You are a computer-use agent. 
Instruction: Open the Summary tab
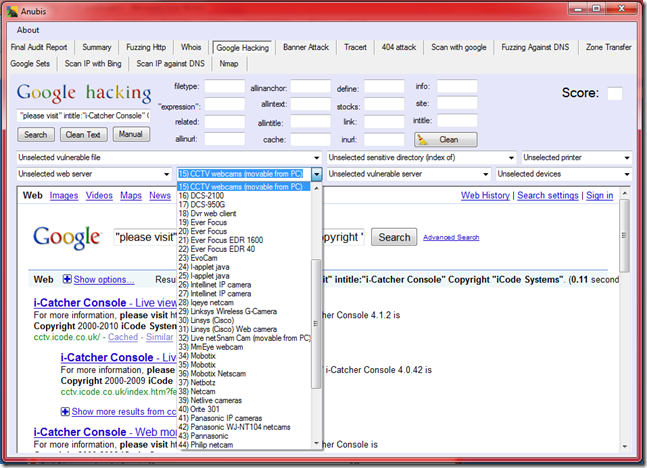click(97, 47)
